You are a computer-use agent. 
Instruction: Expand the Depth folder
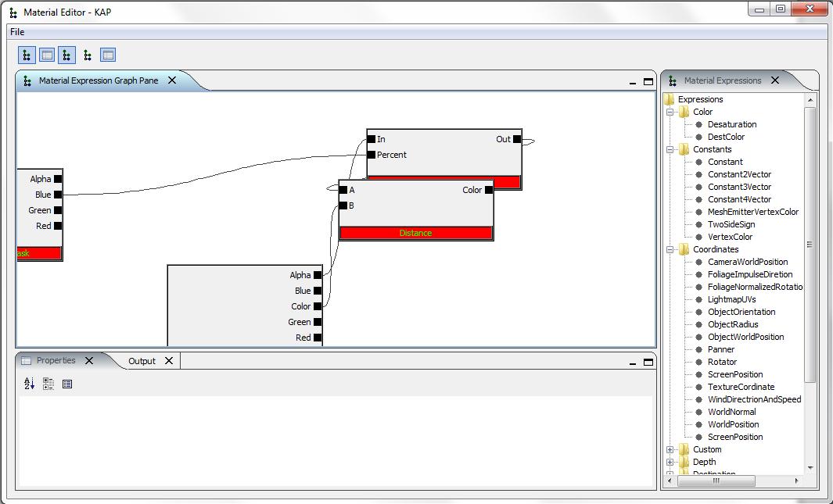(670, 462)
